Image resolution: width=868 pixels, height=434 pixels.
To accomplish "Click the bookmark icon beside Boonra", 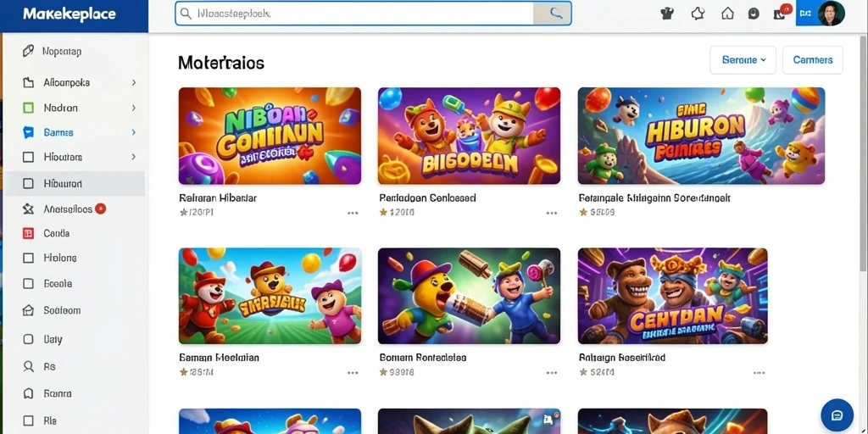I will point(28,393).
